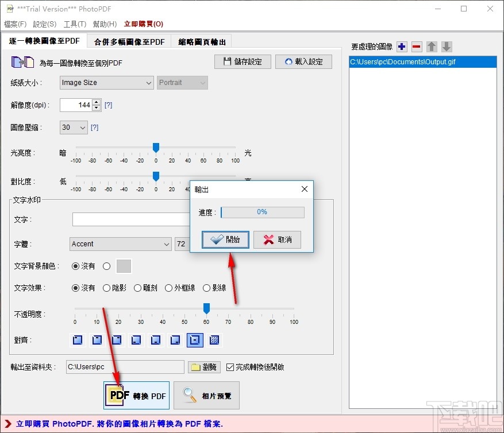The image size is (504, 433).
Task: Select the top-left watermark alignment icon
Action: [x=76, y=340]
